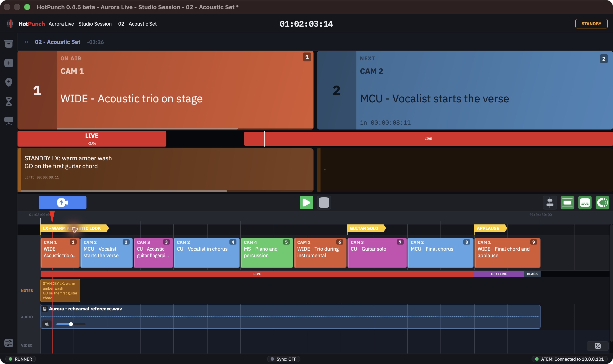613x364 pixels.
Task: Select the NEXT CAM 2 card
Action: pos(465,90)
